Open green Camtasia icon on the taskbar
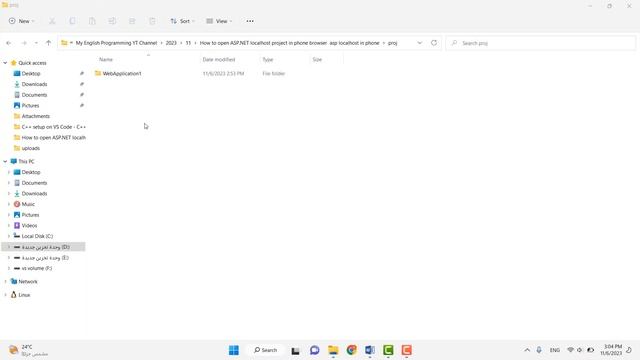640x360 pixels. point(388,350)
